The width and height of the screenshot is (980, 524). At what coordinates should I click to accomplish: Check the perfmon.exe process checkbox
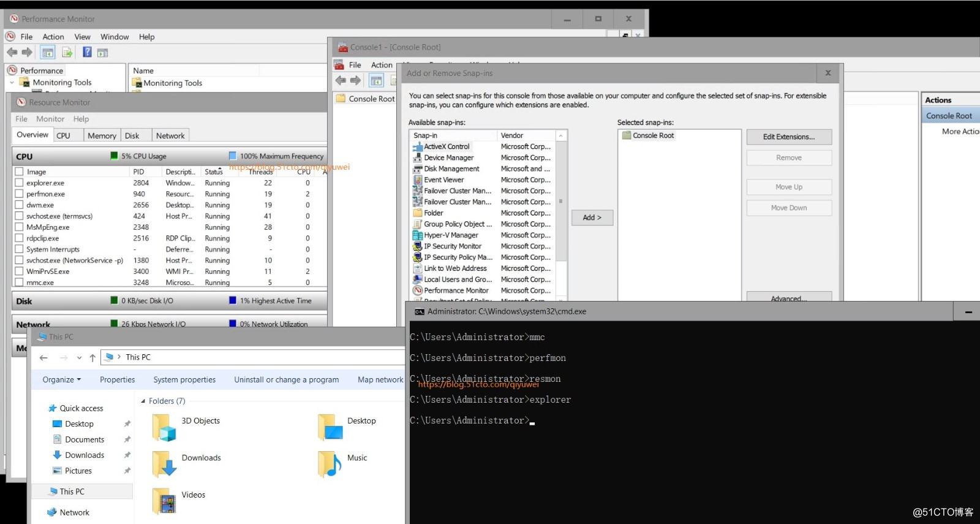point(19,194)
